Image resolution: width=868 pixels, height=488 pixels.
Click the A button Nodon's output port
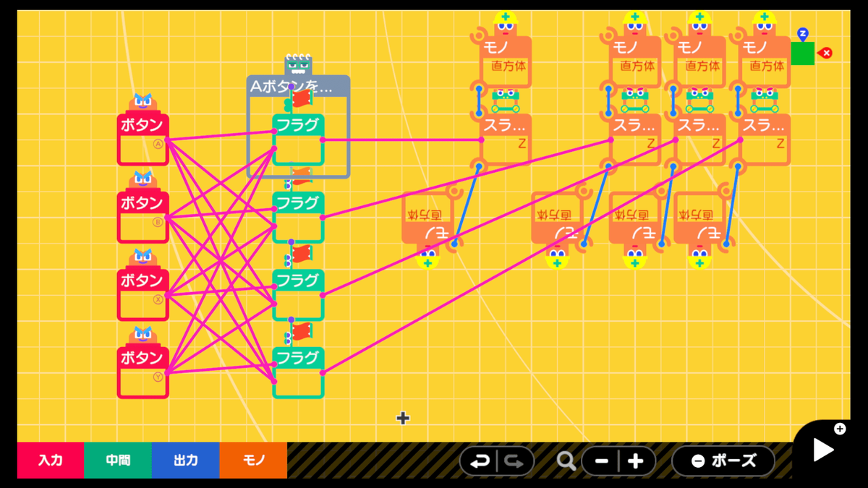tap(167, 140)
